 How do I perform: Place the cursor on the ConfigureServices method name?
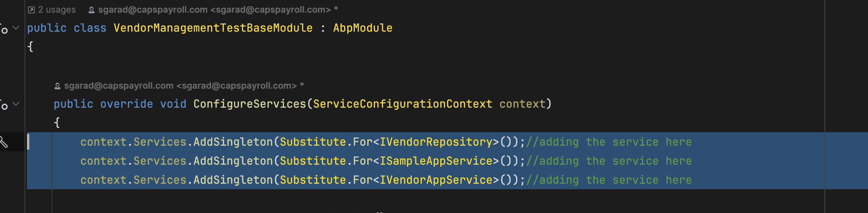pyautogui.click(x=249, y=104)
